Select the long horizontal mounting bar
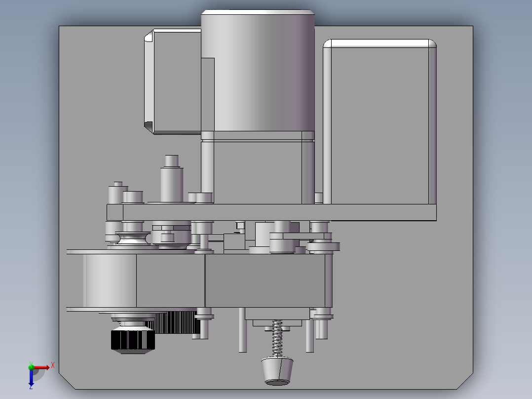This screenshot has width=532, height=399. tap(271, 212)
